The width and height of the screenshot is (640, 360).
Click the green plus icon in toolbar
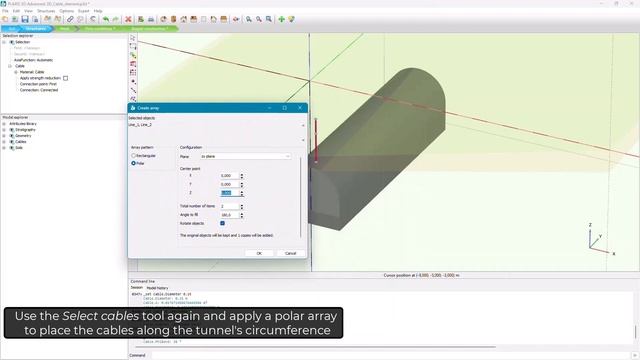281,19
